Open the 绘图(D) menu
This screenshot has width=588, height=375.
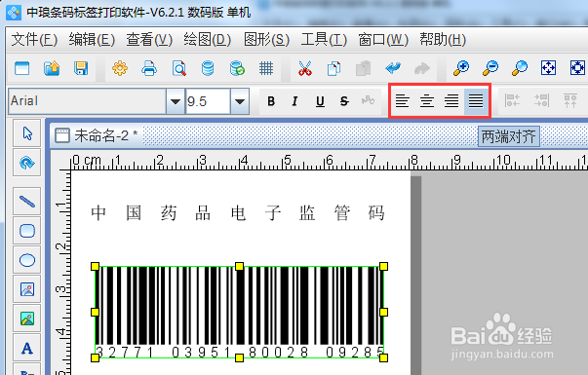(207, 39)
